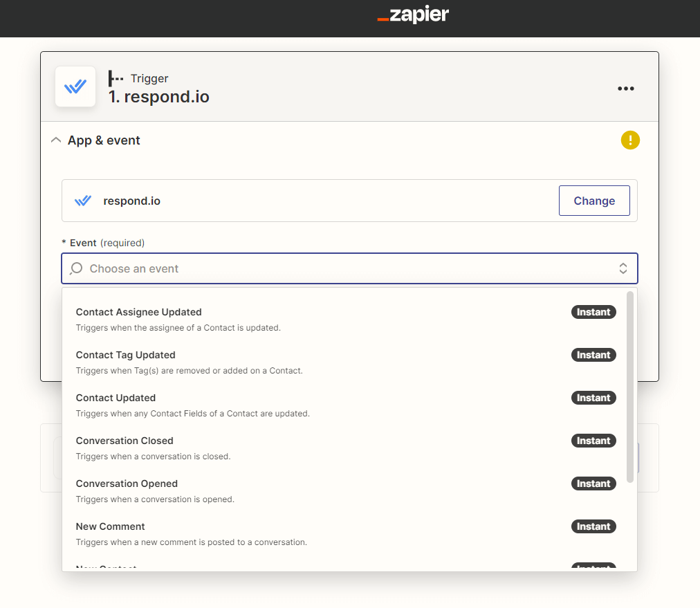
Task: Click the 1. respond.io step title
Action: pos(159,96)
